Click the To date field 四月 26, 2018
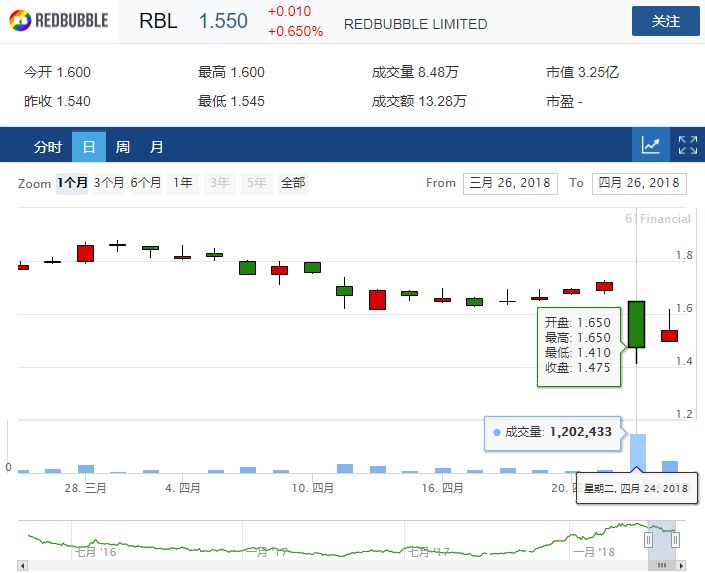 (x=639, y=184)
